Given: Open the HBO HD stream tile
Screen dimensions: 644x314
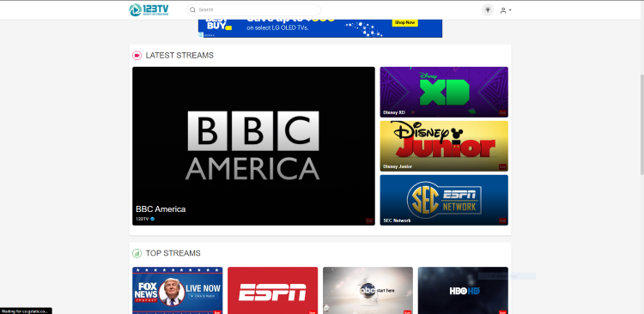Looking at the screenshot, I should [x=463, y=290].
